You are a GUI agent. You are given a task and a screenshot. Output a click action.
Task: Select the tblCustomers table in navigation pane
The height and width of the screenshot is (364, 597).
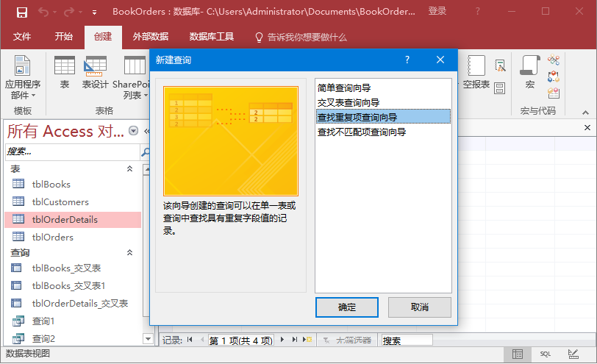[60, 201]
